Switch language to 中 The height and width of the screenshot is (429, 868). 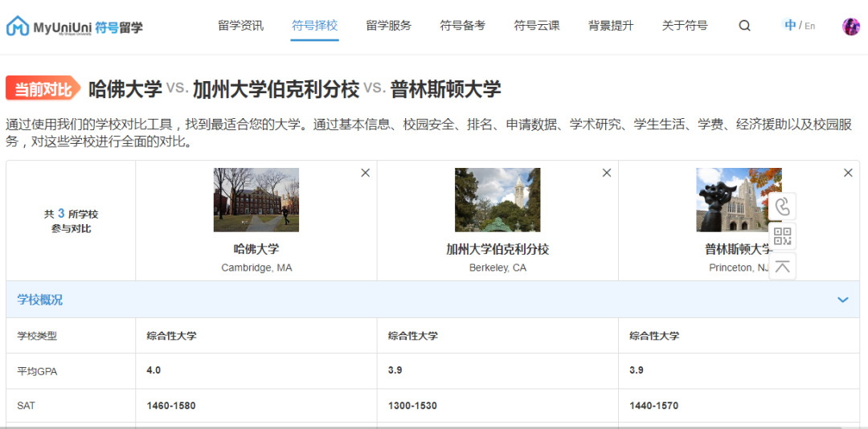tap(791, 25)
